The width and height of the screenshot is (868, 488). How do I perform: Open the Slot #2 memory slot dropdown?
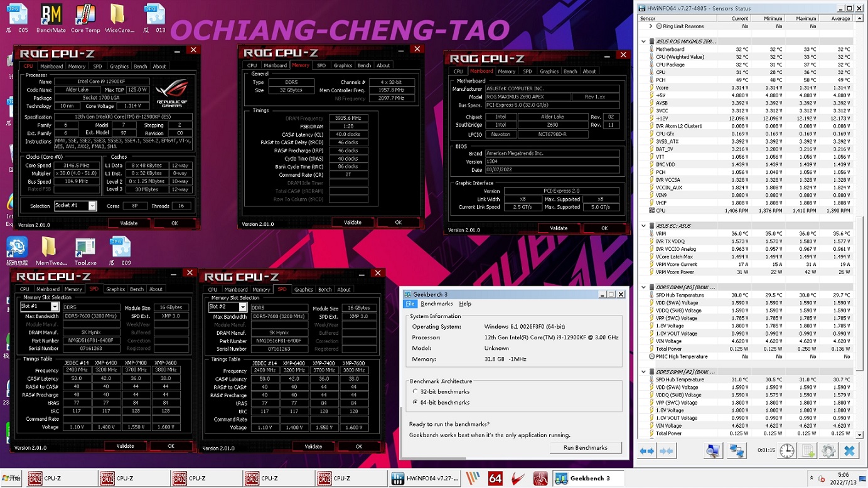coord(243,307)
